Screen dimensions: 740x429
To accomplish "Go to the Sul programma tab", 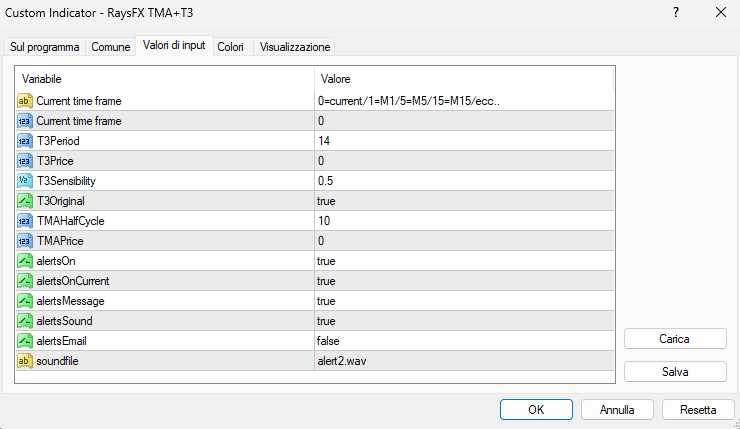I will pyautogui.click(x=45, y=47).
